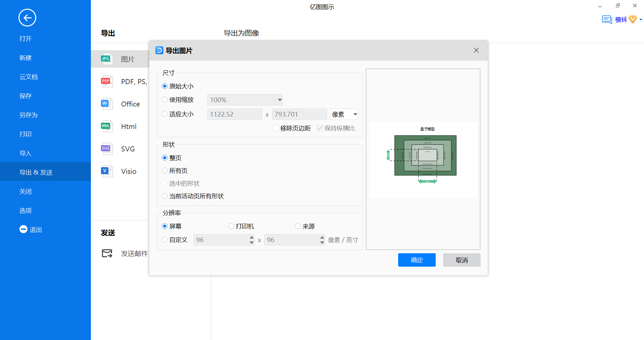Go to the 打印 sidebar menu
This screenshot has height=340, width=644.
(x=25, y=134)
